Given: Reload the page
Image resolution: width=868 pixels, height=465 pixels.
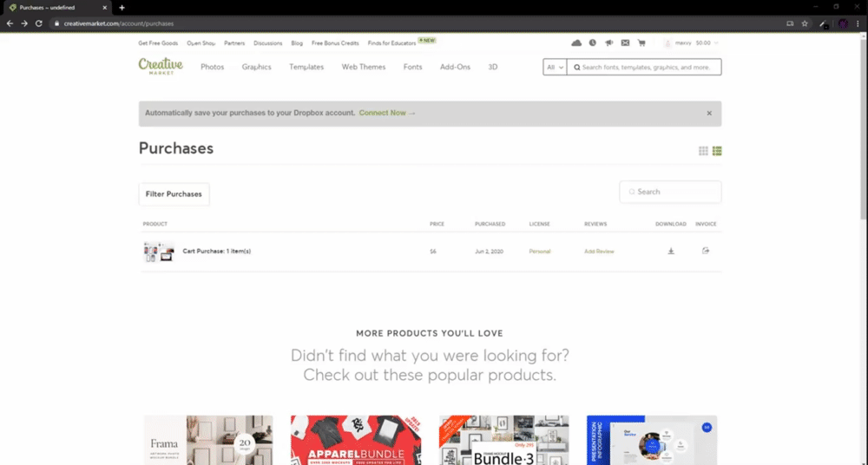Looking at the screenshot, I should point(39,23).
